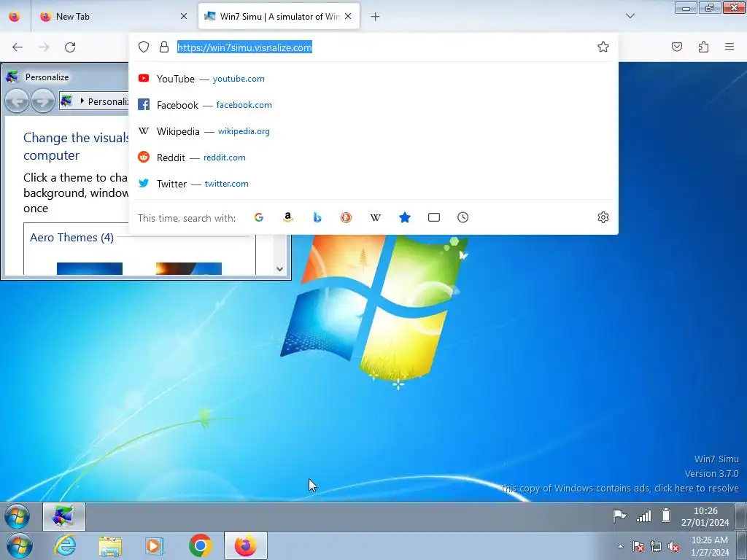Viewport: 747px width, 560px height.
Task: Open Firefox View pinned icon
Action: point(15,16)
